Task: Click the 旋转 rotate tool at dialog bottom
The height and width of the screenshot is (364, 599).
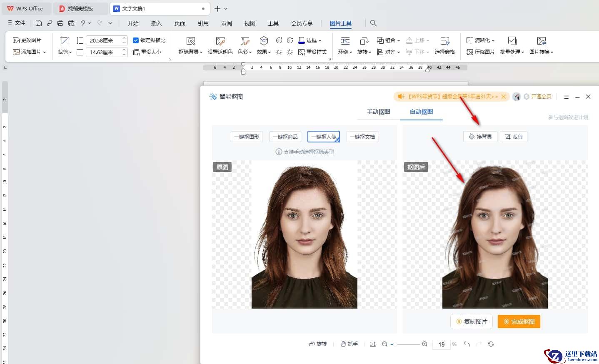Action: [318, 344]
